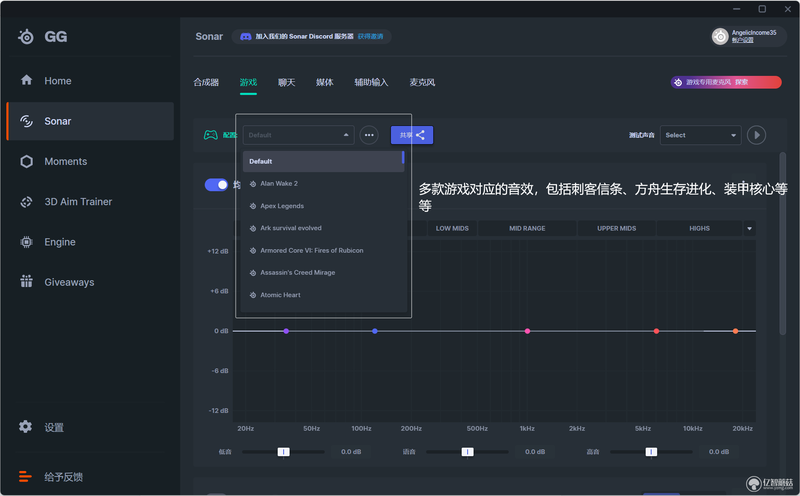The height and width of the screenshot is (496, 800).
Task: Select the Default preset in the list
Action: (323, 161)
